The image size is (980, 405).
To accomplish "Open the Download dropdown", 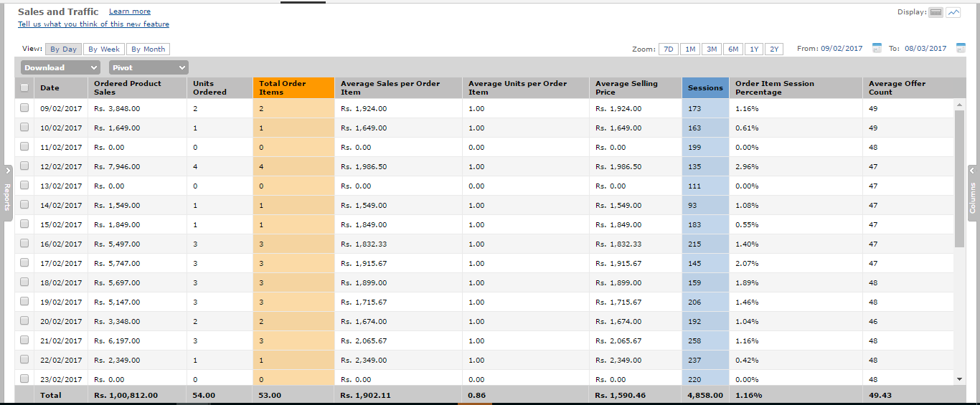I will click(60, 67).
